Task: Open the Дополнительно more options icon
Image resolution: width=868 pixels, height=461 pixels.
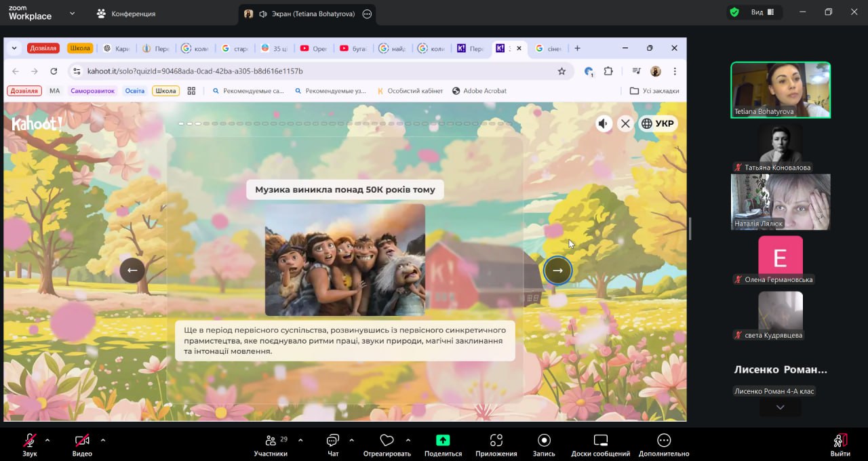Action: coord(664,441)
